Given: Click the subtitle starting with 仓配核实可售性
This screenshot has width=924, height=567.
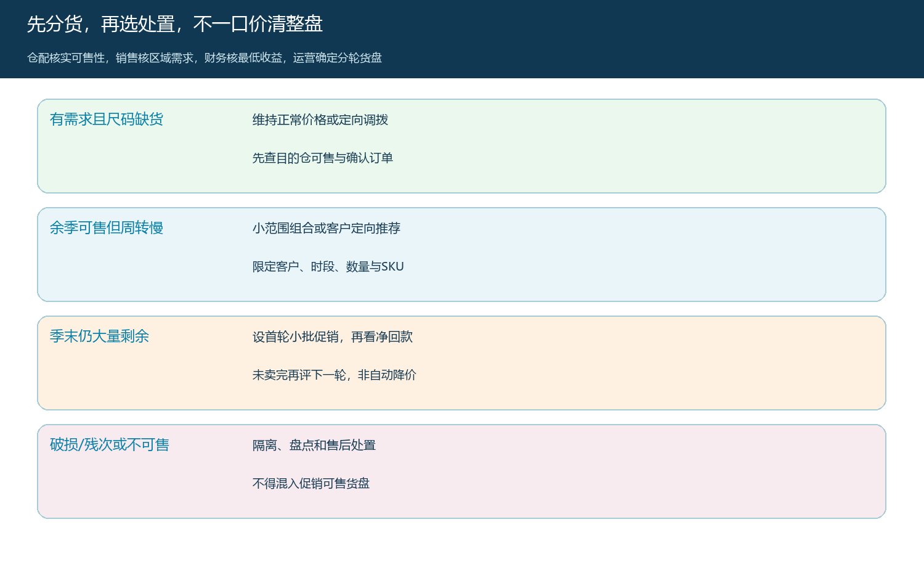Looking at the screenshot, I should (205, 58).
